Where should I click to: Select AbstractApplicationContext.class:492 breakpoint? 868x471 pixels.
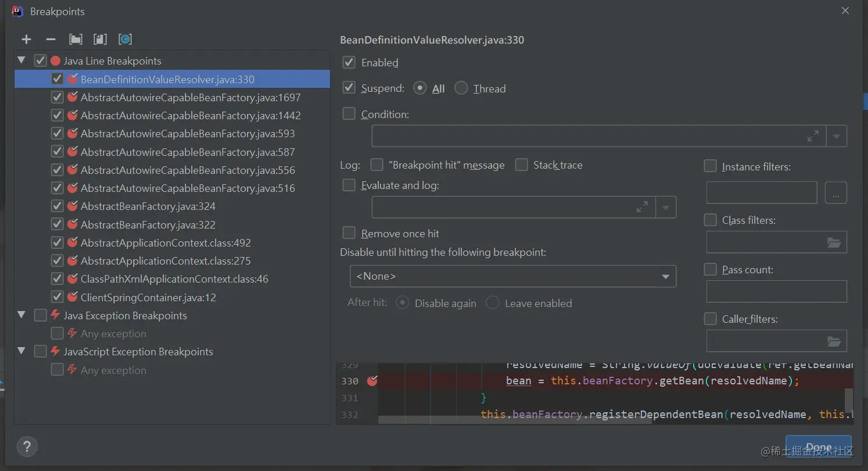tap(166, 242)
